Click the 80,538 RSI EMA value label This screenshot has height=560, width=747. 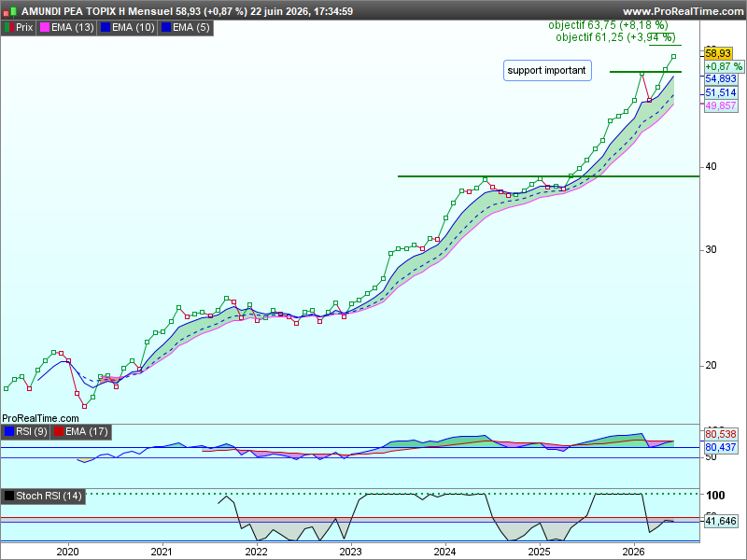click(x=721, y=434)
